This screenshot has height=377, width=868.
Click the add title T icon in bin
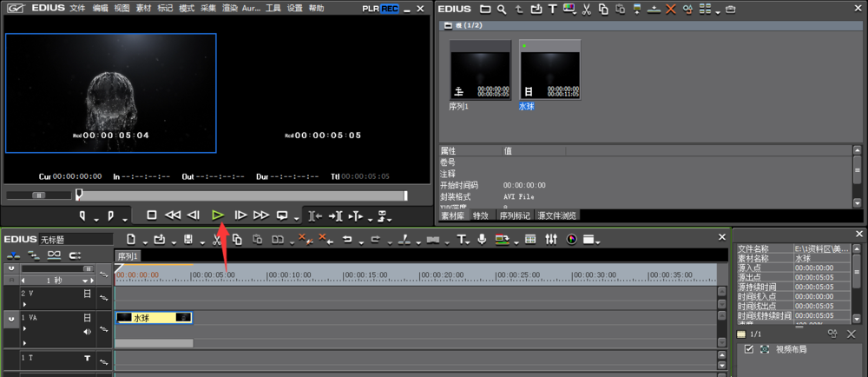(552, 10)
